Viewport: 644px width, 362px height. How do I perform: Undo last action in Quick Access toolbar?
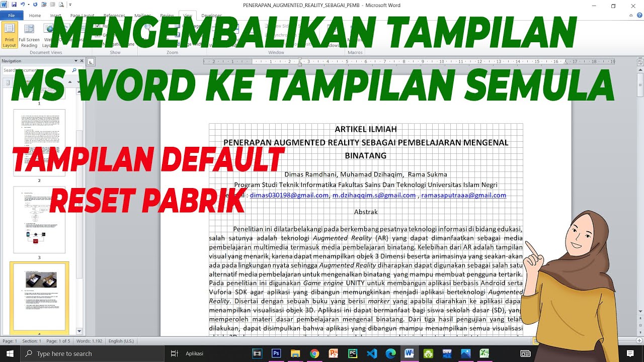22,5
